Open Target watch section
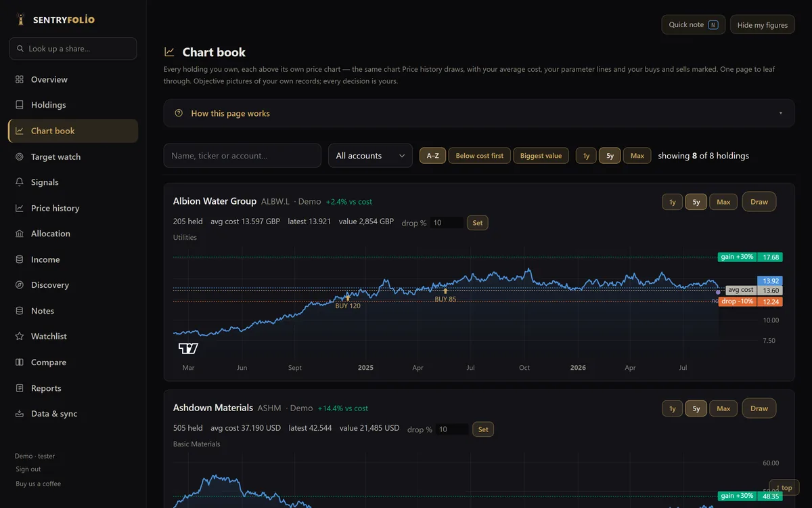812x508 pixels. click(73, 156)
